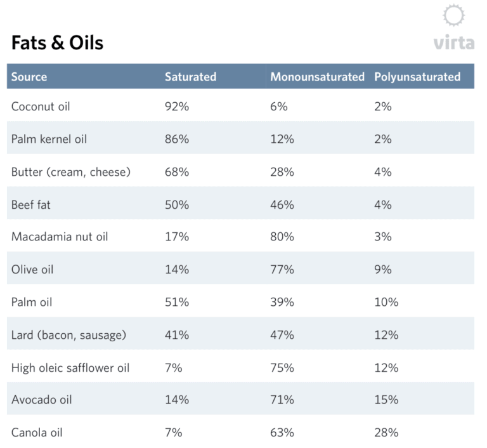Click the Beef fat row label
Viewport: 487px width, 448px height.
(x=32, y=204)
